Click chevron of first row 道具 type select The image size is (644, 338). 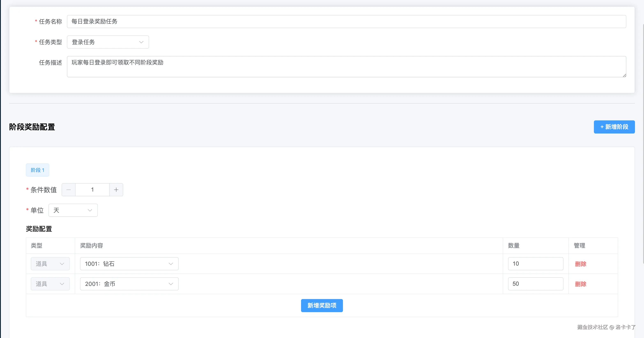coord(62,264)
